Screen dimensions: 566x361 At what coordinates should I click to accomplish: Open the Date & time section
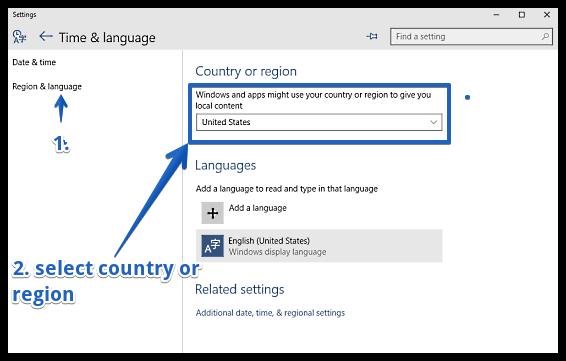pos(34,62)
